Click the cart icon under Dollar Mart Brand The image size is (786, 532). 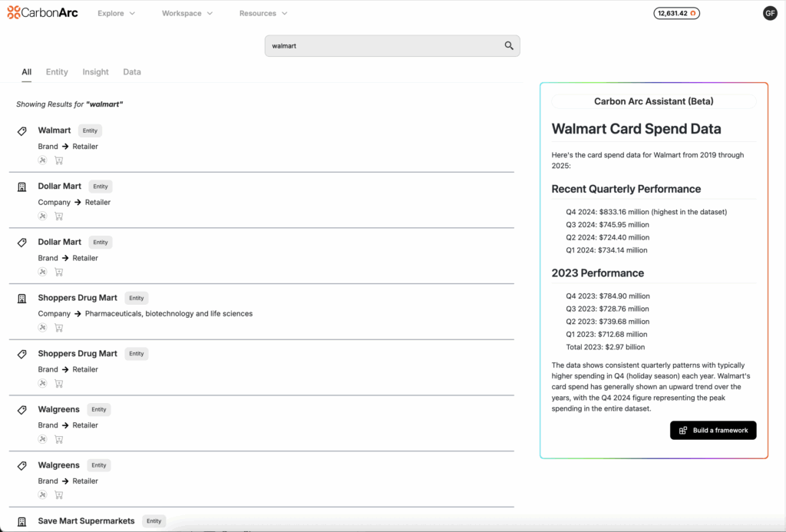[x=58, y=272]
